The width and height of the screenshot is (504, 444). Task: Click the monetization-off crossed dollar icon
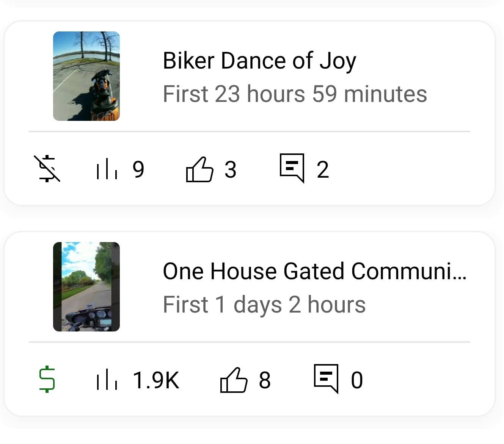[x=47, y=169]
